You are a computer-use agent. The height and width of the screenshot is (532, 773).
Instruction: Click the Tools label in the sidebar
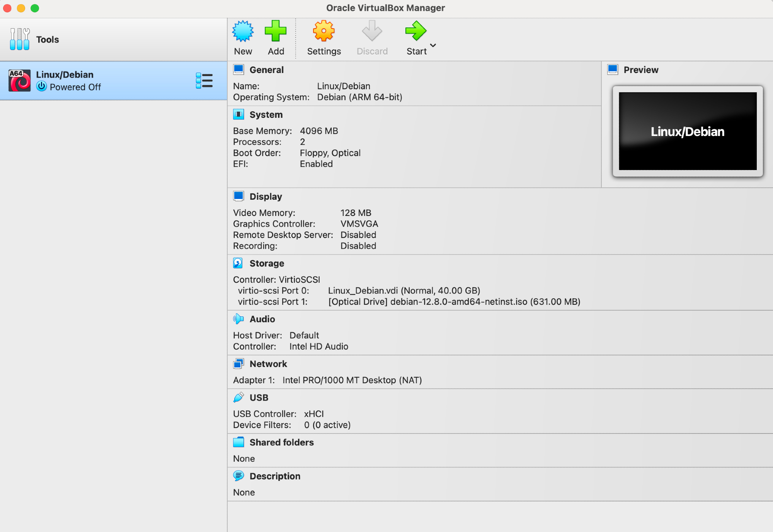(48, 39)
